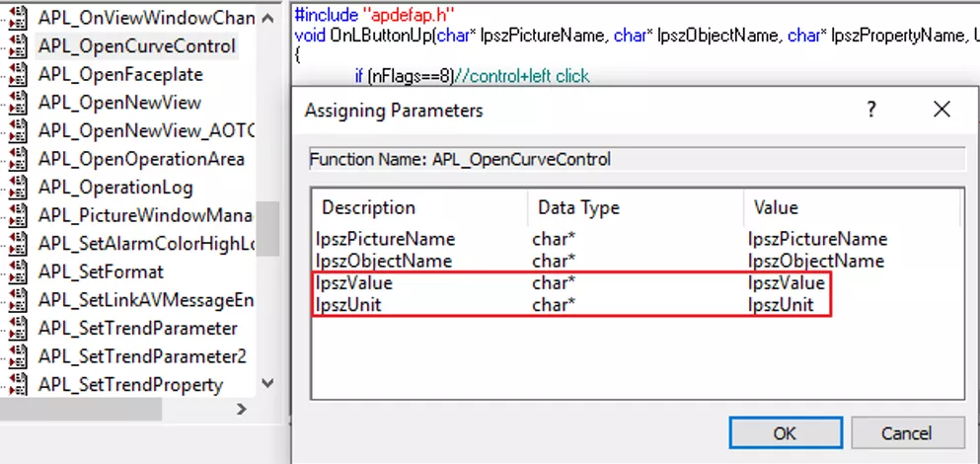This screenshot has height=464, width=980.
Task: Select the APL_OpenNewView_AOTC function
Action: (x=146, y=130)
